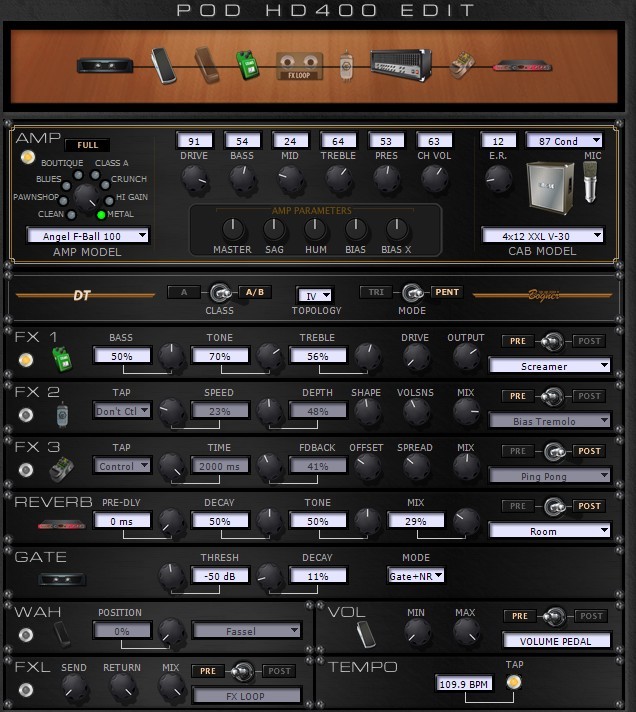Open the Room reverb model dropdown
This screenshot has height=712, width=636.
point(549,531)
